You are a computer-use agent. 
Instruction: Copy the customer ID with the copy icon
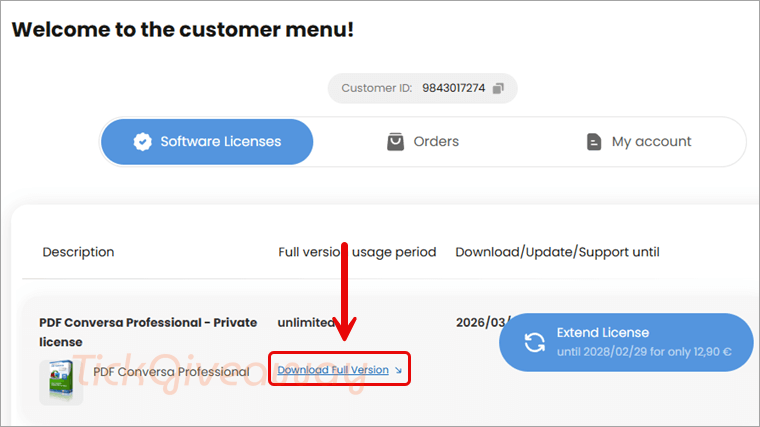point(498,88)
